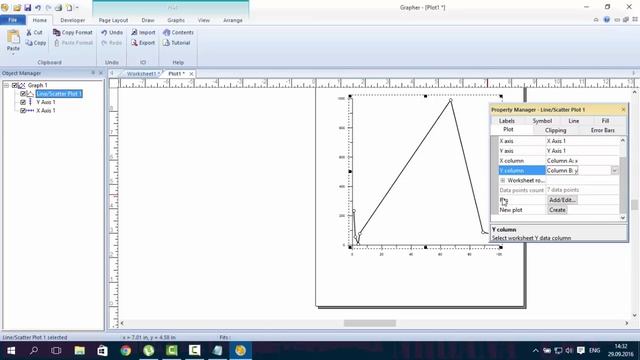Click the ENG language indicator
Screen dimensions: 640x360
coord(594,351)
